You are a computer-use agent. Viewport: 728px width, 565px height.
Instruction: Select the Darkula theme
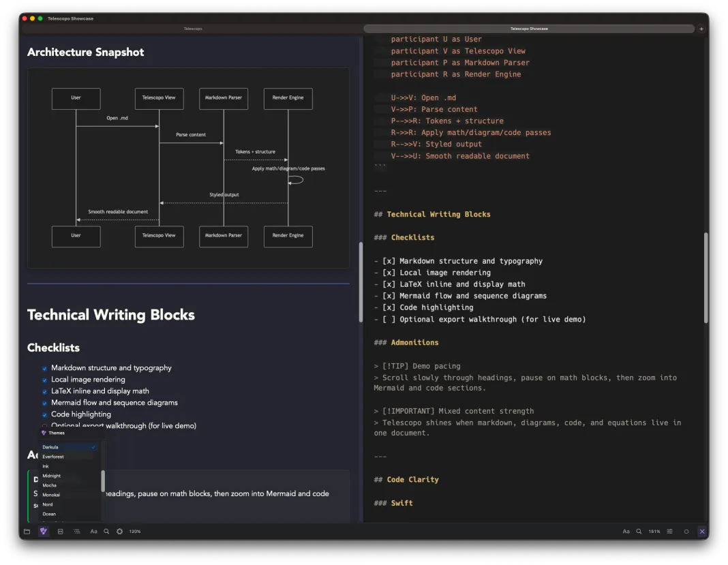point(69,447)
